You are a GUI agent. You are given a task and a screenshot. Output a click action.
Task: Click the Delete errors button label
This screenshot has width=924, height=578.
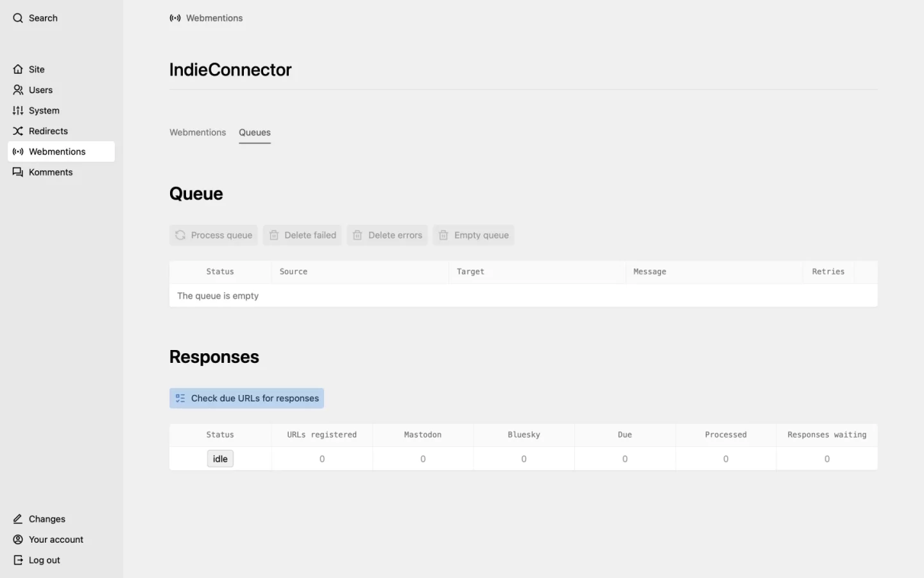click(x=395, y=235)
